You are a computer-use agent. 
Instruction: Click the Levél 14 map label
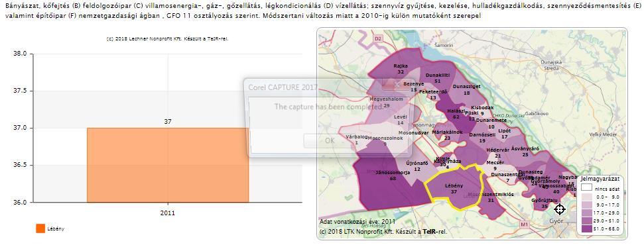(400, 120)
